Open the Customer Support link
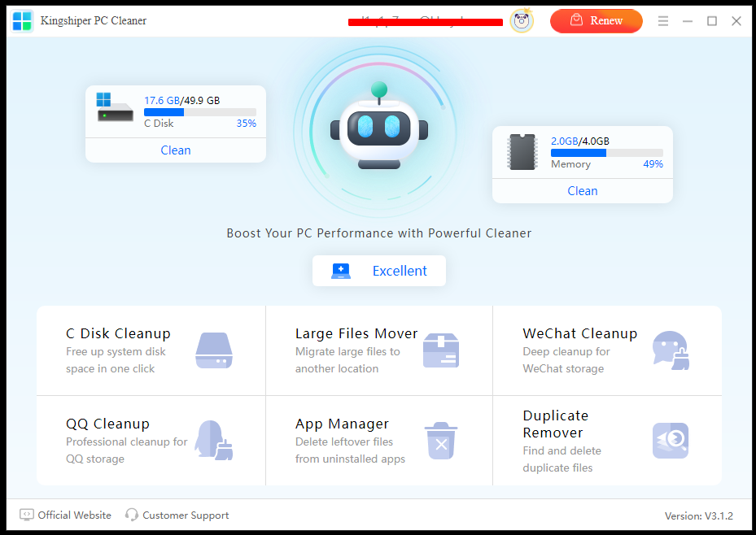This screenshot has width=756, height=535. tap(186, 515)
